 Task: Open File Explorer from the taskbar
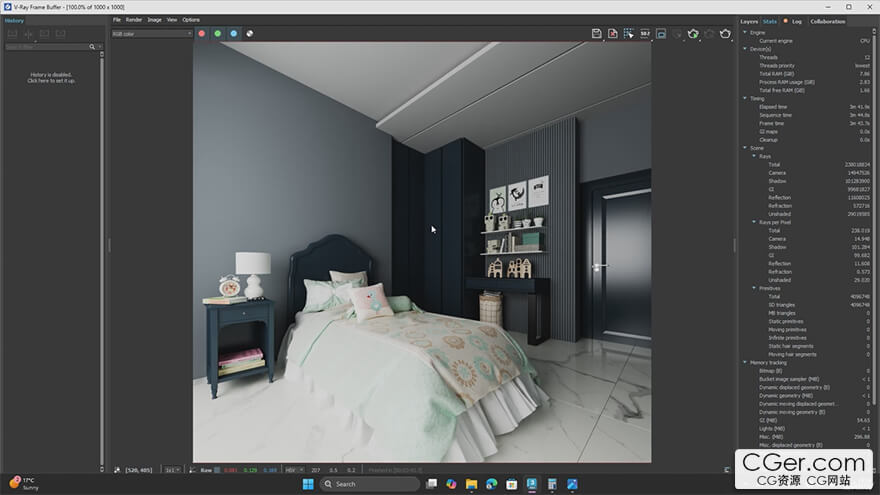tap(471, 484)
